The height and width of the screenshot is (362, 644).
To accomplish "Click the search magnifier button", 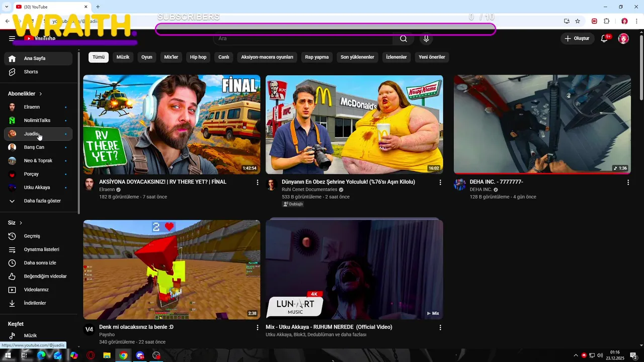I will [x=404, y=39].
